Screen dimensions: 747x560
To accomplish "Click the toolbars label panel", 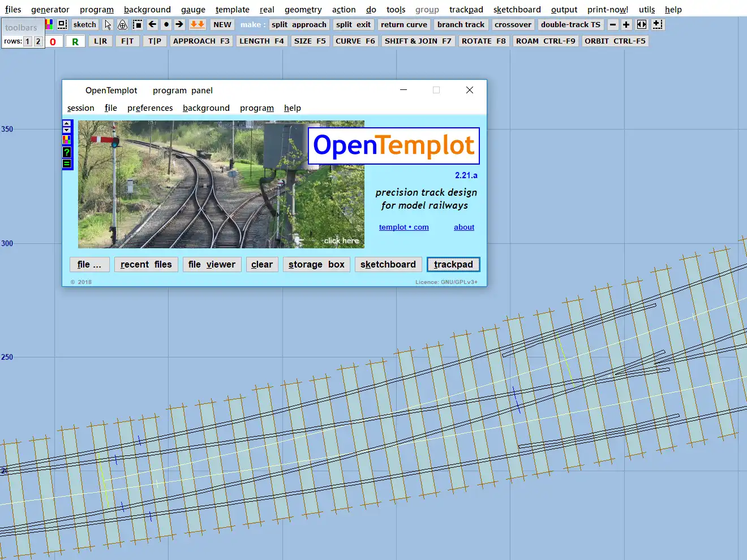I will coord(22,27).
